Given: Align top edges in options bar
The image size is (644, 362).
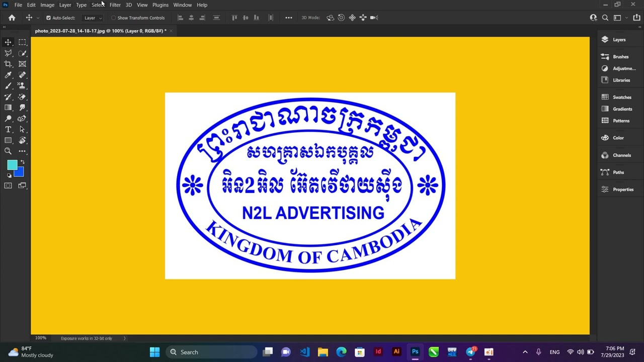Looking at the screenshot, I should [234, 18].
